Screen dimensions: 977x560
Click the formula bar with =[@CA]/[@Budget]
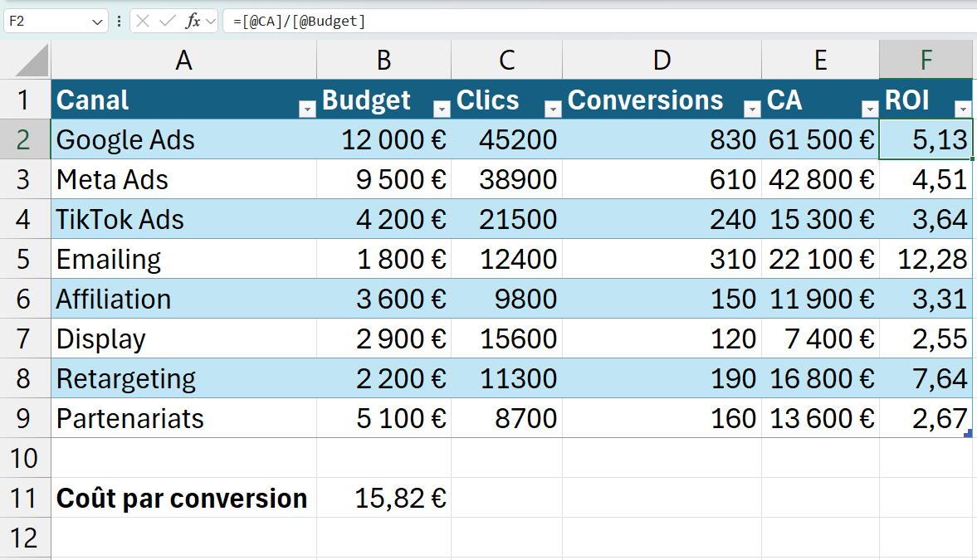click(x=599, y=22)
